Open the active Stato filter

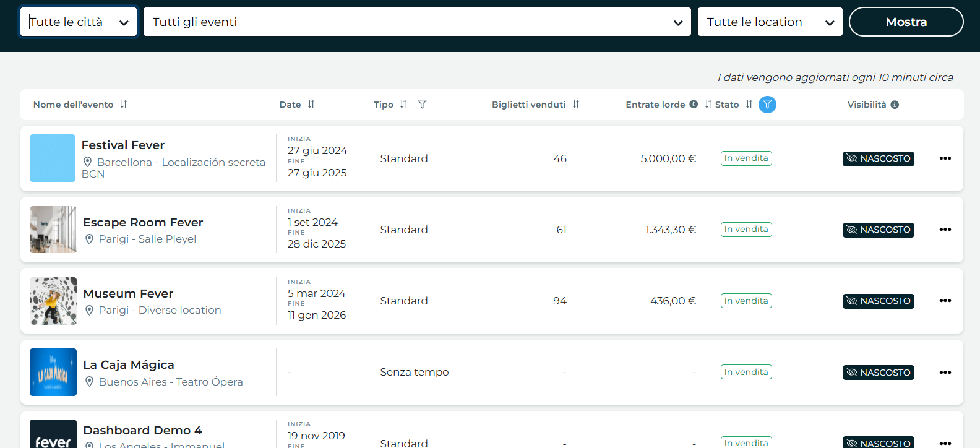point(767,105)
